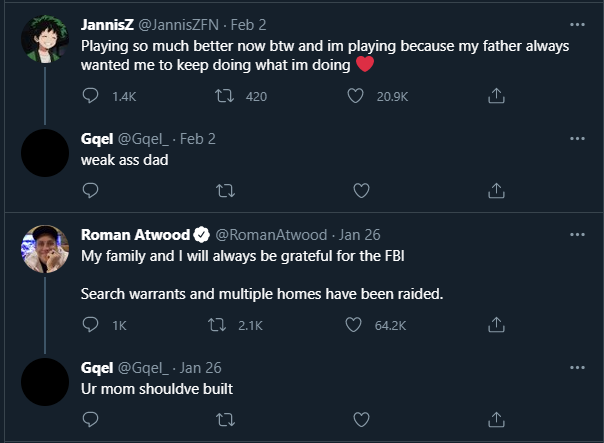Retweet Gqel's 'weak ass dad' tweet

[225, 189]
